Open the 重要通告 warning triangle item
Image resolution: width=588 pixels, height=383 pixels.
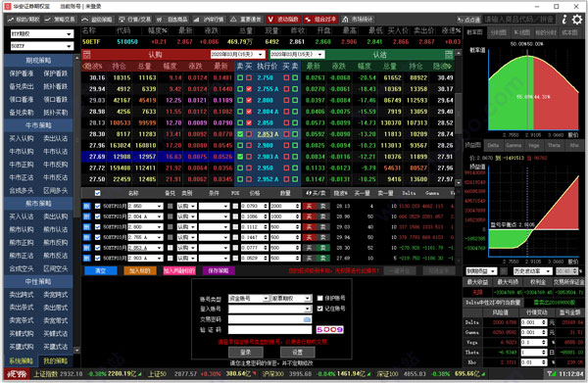246,20
